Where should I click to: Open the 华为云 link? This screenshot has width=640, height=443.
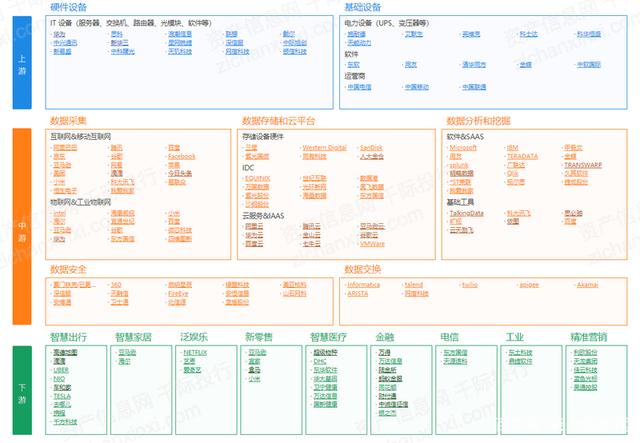pyautogui.click(x=254, y=235)
